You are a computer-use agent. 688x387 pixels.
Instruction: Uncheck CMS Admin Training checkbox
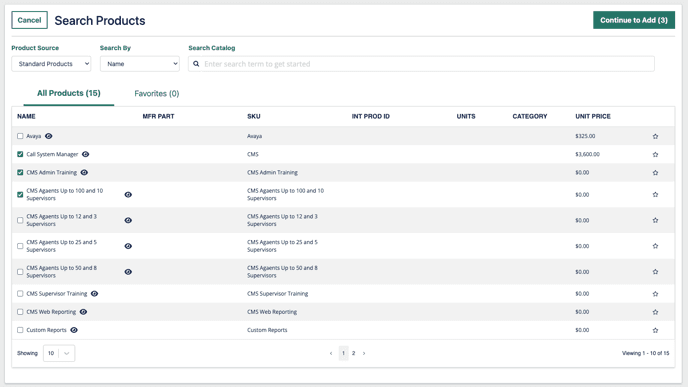(x=20, y=172)
